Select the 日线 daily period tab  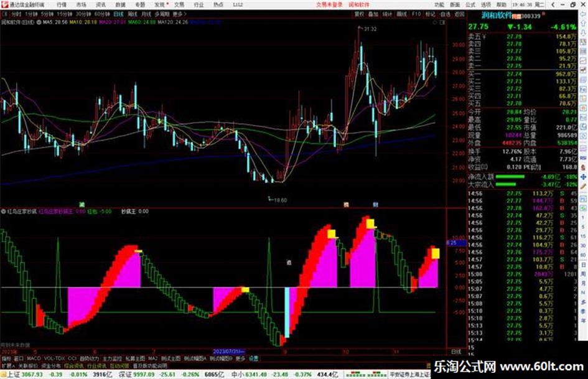[x=118, y=14]
